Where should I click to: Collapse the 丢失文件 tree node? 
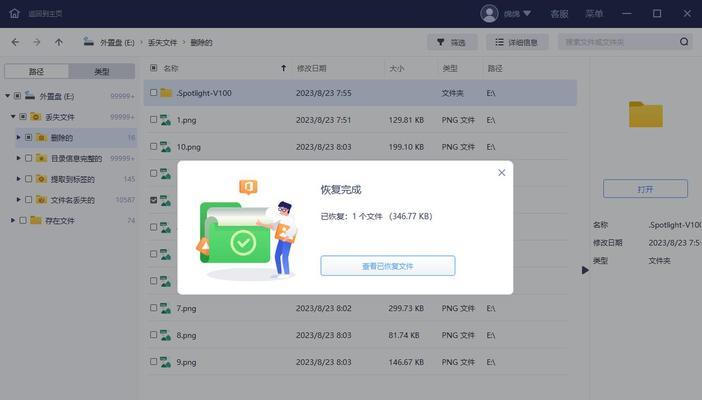point(13,116)
